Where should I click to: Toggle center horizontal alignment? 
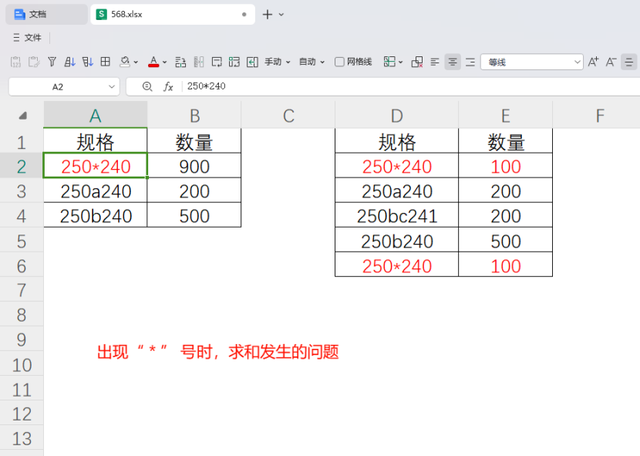(x=453, y=62)
